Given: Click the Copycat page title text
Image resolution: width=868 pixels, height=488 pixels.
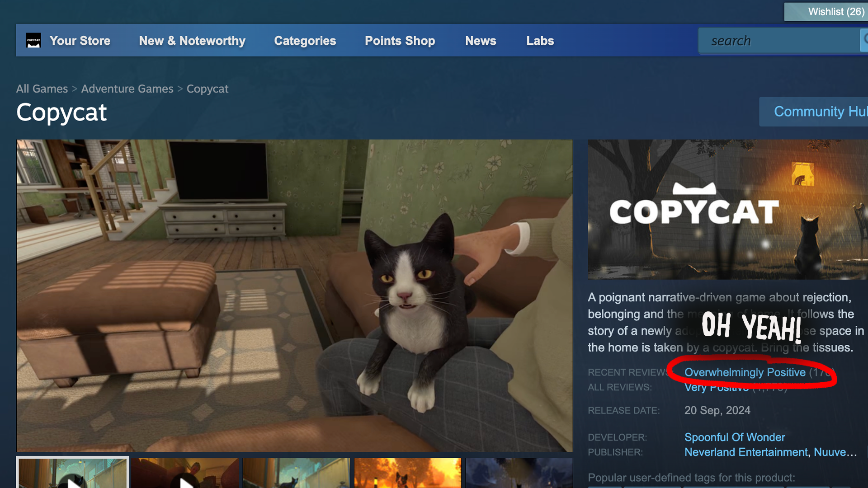Looking at the screenshot, I should (61, 113).
